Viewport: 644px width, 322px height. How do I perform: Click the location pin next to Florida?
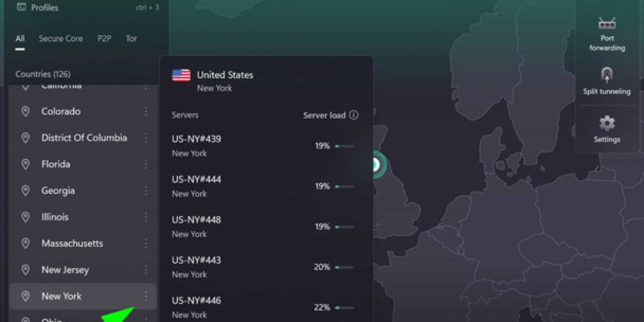click(25, 164)
